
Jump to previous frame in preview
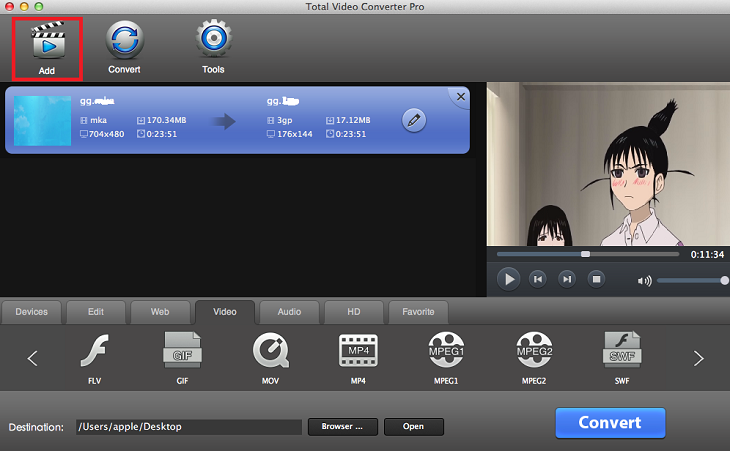[538, 279]
